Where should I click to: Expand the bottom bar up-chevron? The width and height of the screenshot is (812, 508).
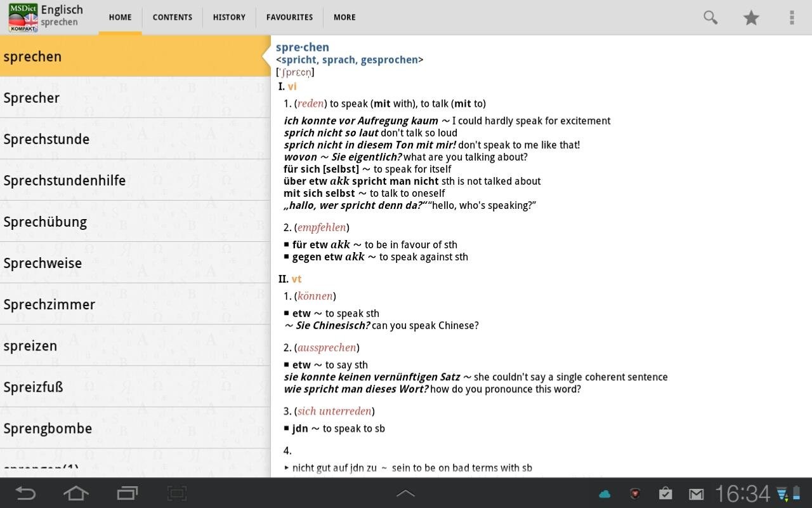[406, 493]
